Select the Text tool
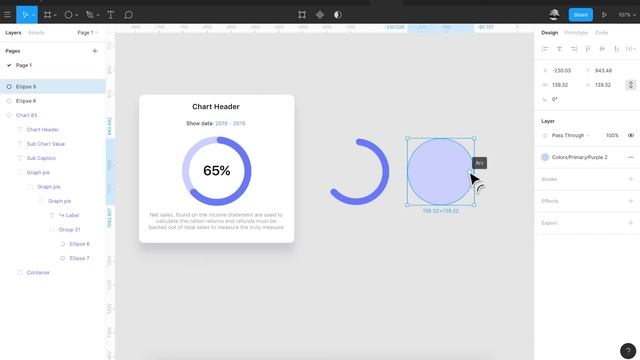This screenshot has height=360, width=640. tap(110, 15)
